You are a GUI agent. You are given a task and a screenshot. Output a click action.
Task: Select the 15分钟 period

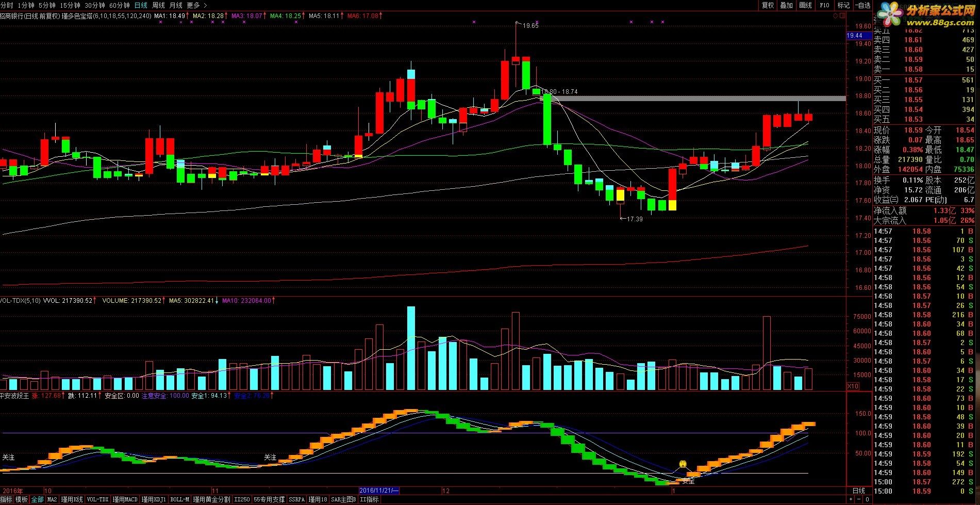click(70, 5)
